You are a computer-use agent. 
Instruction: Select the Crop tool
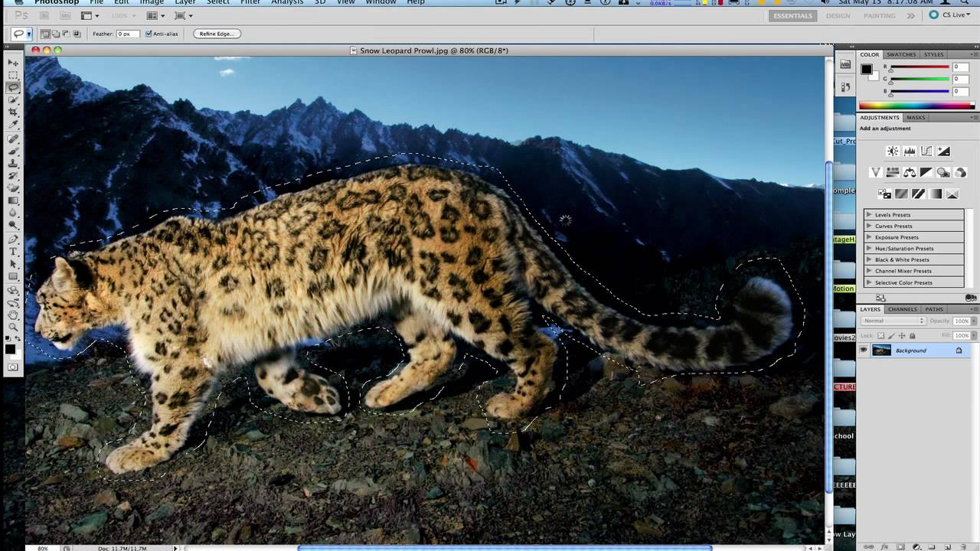tap(13, 112)
